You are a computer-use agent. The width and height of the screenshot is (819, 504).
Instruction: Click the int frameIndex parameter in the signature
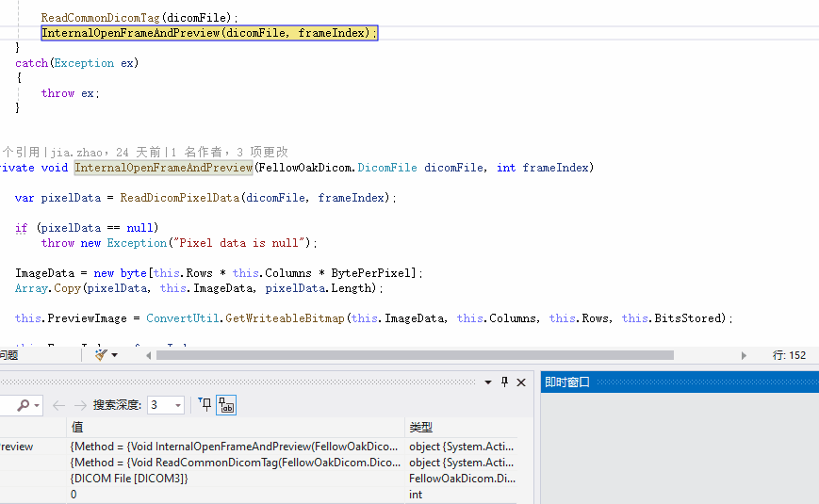pyautogui.click(x=542, y=167)
